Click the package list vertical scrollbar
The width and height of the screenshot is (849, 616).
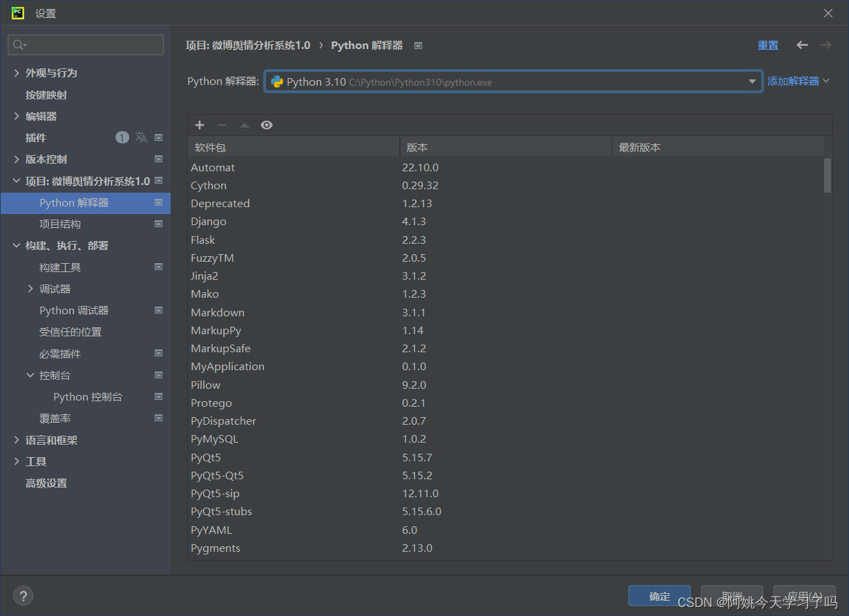(828, 175)
